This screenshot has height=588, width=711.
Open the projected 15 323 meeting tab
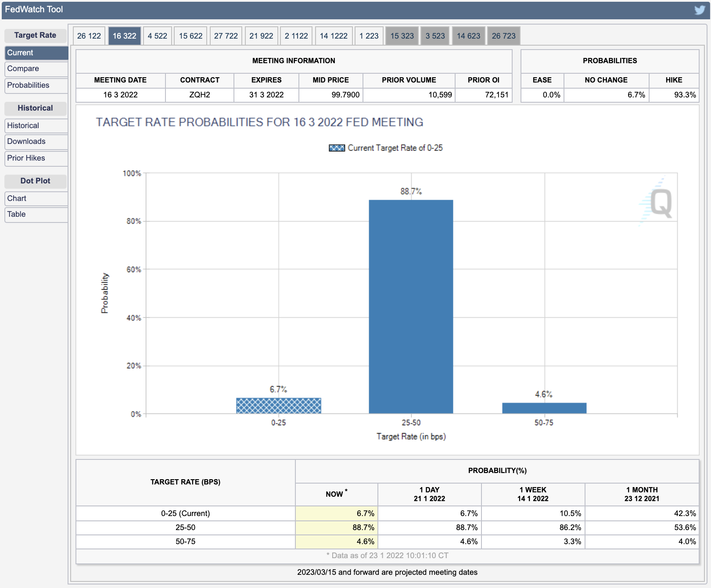point(402,36)
